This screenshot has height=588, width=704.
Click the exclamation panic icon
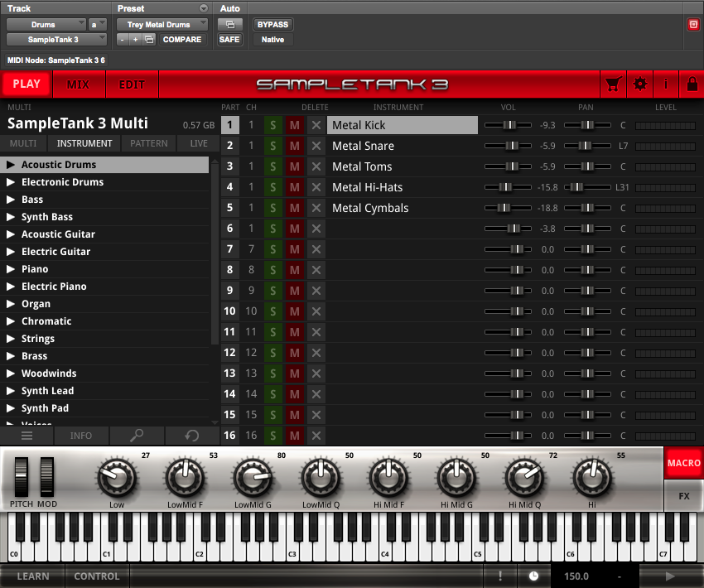pos(500,576)
